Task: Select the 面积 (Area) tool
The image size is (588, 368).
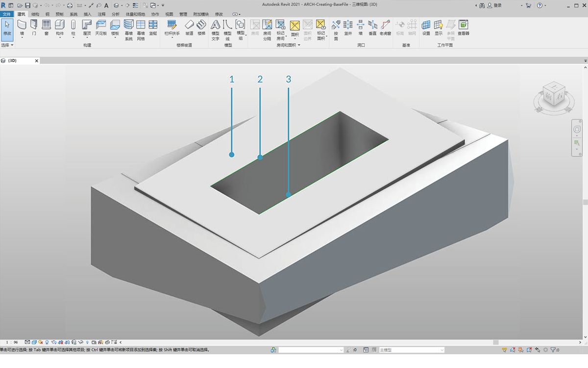Action: pos(294,29)
